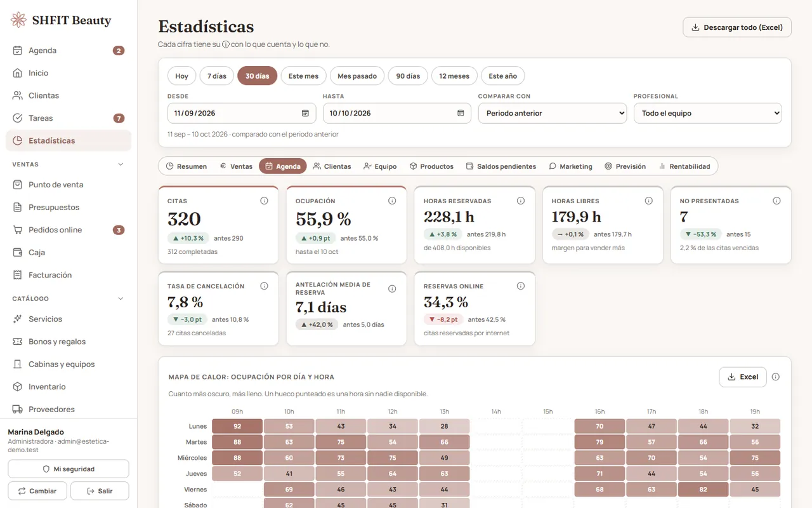Show info tooltip for Ocupación card
The width and height of the screenshot is (812, 508).
(392, 201)
